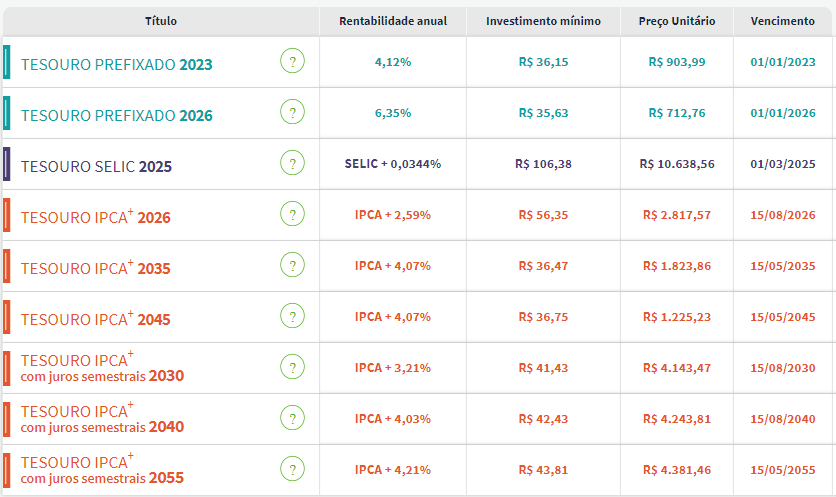Select the Preço Unitário column header
This screenshot has height=497, width=836.
pos(676,21)
